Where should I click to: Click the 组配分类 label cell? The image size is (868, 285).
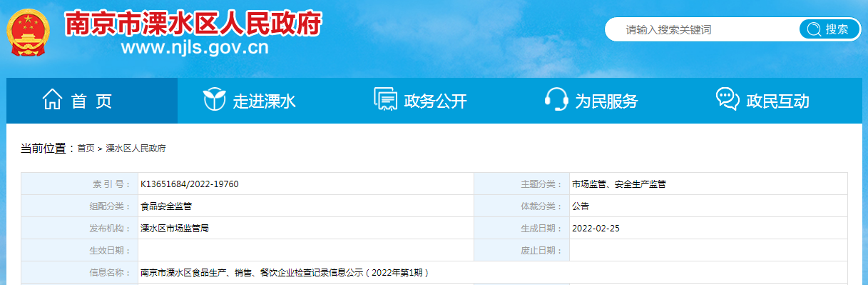pyautogui.click(x=80, y=206)
